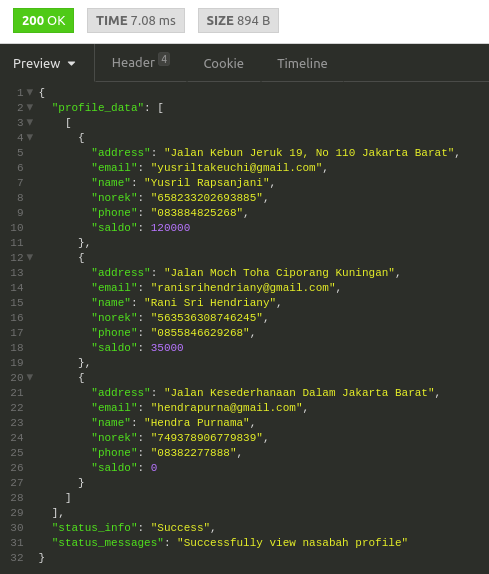
Task: Switch to the Header tab
Action: (140, 63)
